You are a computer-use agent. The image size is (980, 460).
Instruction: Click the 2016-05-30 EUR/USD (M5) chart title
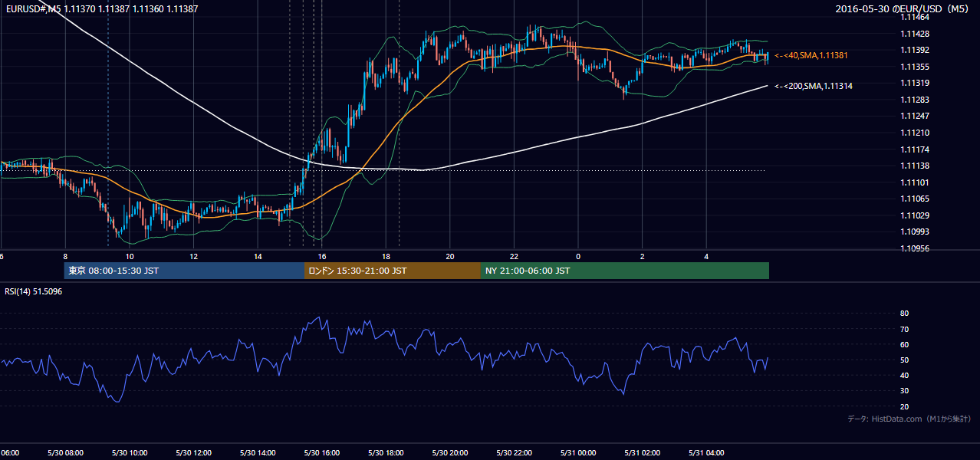point(903,8)
